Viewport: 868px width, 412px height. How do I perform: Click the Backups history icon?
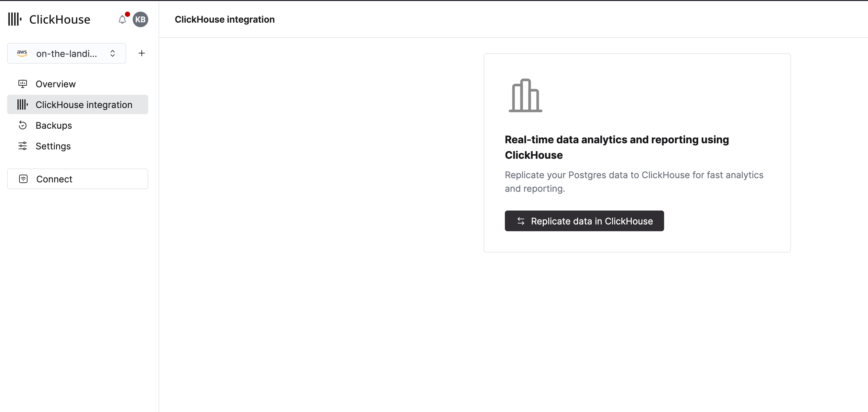click(23, 125)
